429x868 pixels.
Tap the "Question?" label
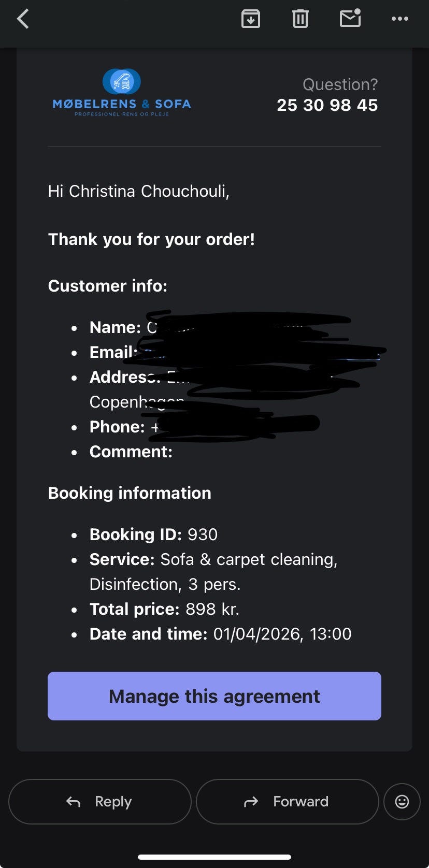(x=340, y=84)
